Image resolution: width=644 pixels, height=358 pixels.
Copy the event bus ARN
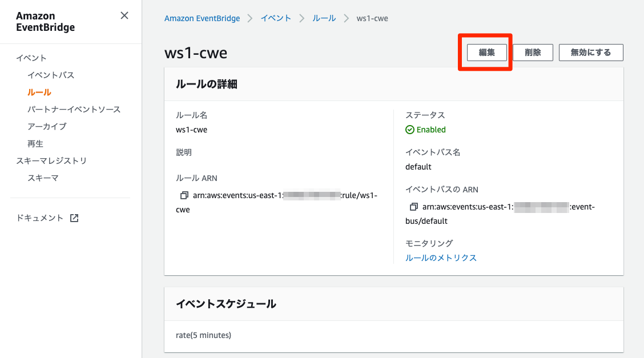[414, 207]
